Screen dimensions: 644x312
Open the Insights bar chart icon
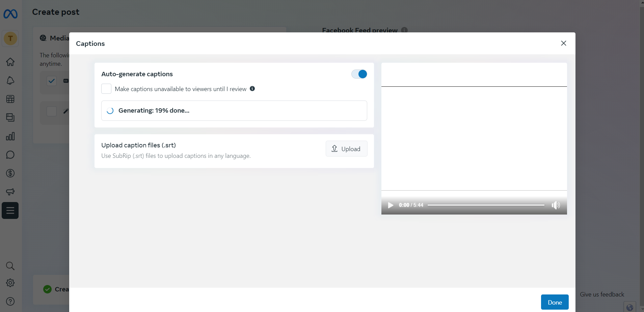click(x=10, y=136)
